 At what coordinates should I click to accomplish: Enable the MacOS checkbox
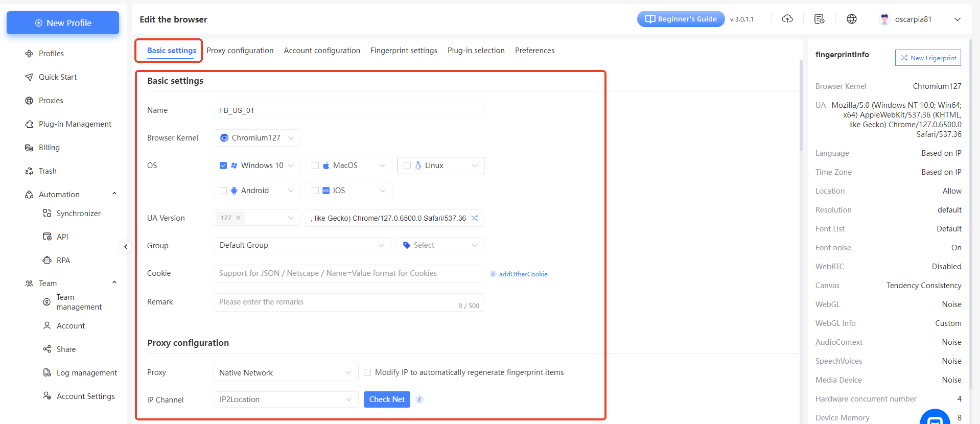(315, 166)
